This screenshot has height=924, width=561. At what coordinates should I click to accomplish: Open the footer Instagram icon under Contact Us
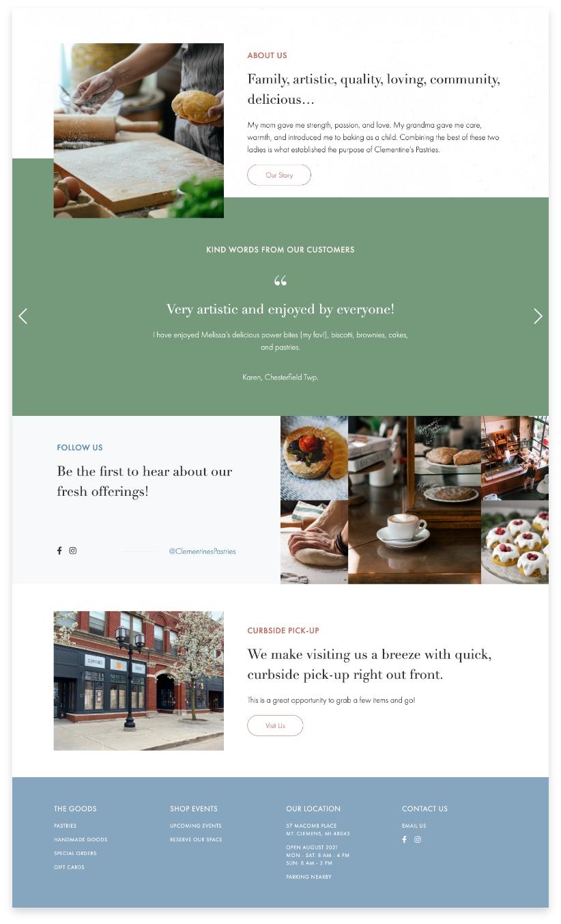point(418,839)
